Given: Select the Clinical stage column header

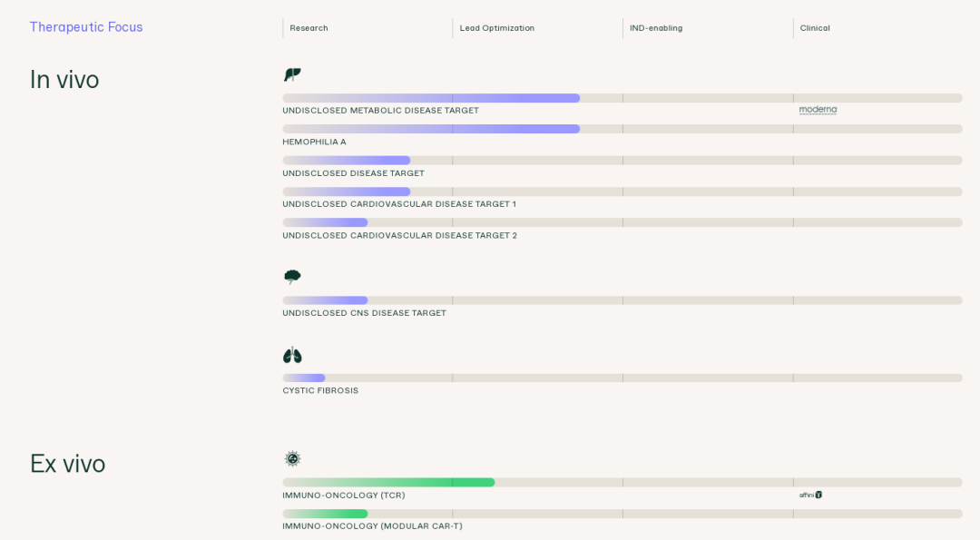Looking at the screenshot, I should point(815,28).
